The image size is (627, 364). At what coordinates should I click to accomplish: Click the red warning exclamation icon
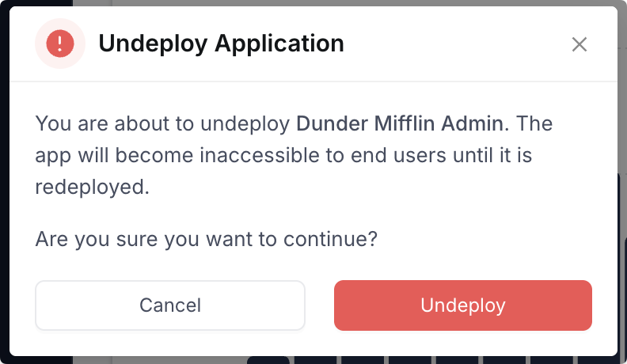click(60, 44)
